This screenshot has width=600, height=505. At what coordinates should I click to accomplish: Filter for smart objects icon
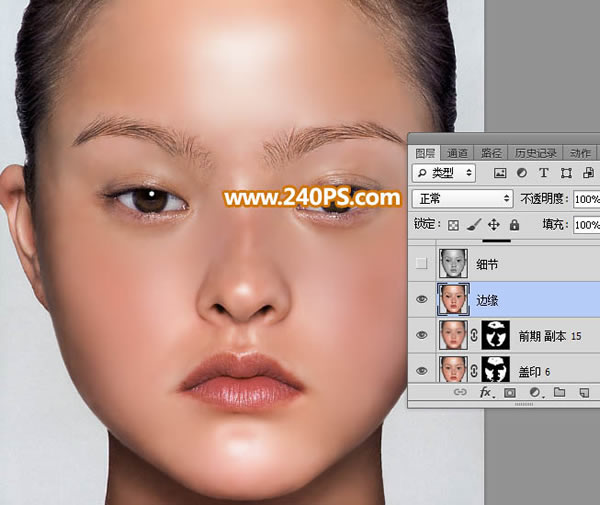pyautogui.click(x=588, y=173)
